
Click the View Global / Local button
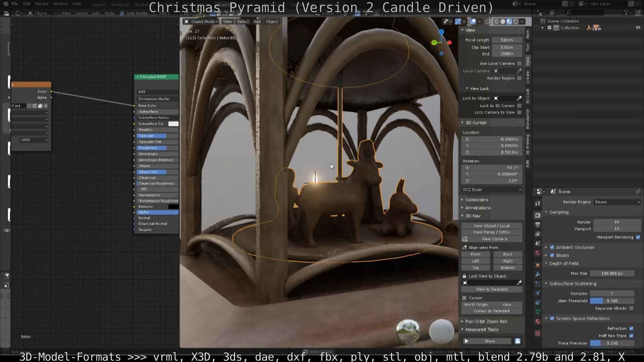point(491,226)
